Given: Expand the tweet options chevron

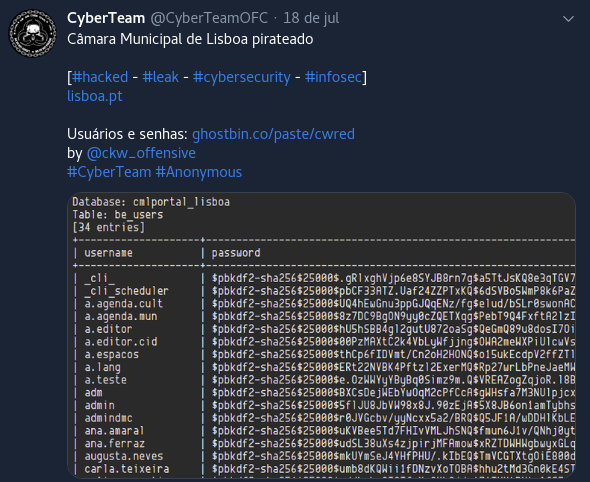Looking at the screenshot, I should [x=568, y=18].
